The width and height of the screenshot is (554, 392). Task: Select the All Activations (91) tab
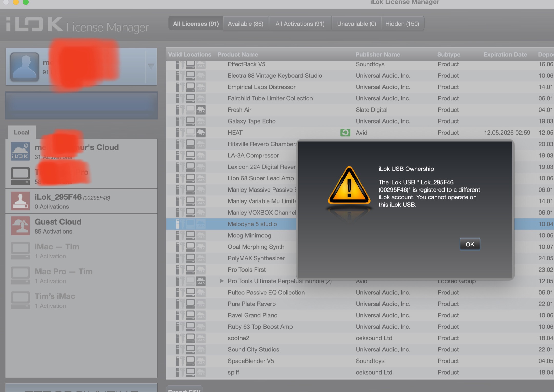pos(300,24)
